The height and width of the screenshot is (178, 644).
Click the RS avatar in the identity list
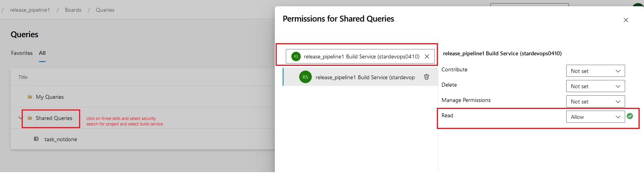pos(305,77)
